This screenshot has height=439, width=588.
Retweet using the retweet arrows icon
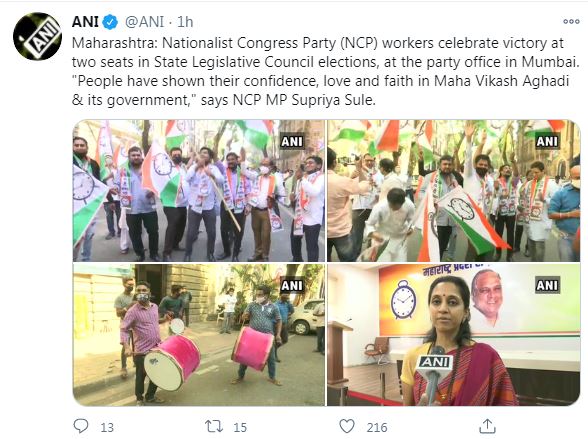pos(214,426)
